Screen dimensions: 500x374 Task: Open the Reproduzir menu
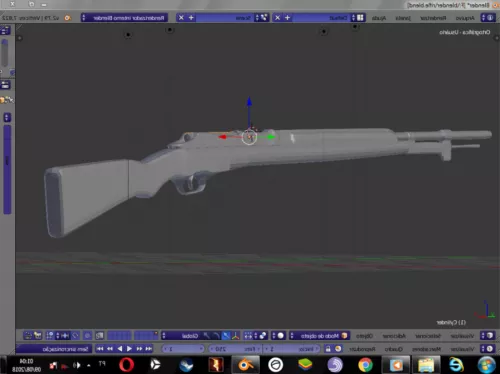click(362, 349)
